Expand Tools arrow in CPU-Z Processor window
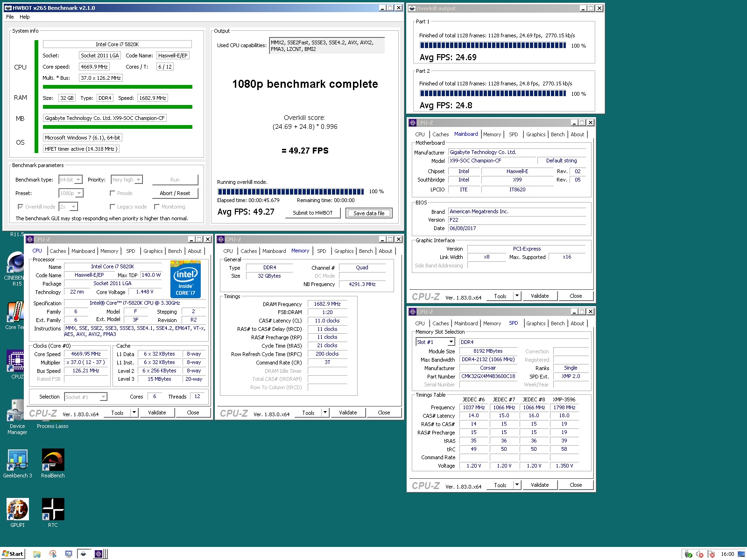Image resolution: width=747 pixels, height=560 pixels. 134,413
